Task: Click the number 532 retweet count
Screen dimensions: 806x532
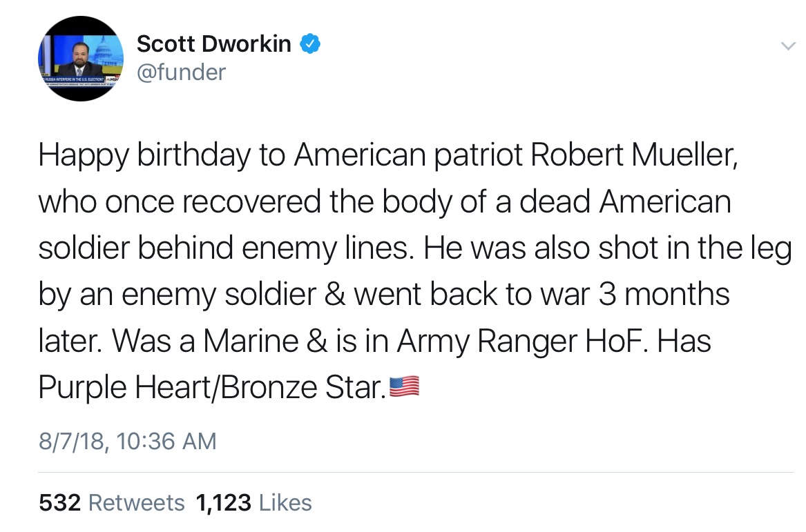Action: (x=60, y=502)
